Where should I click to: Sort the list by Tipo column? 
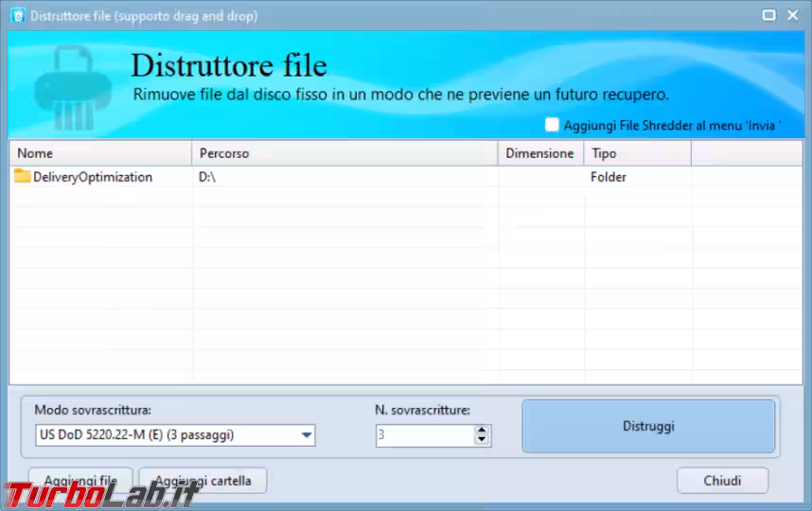click(x=637, y=153)
